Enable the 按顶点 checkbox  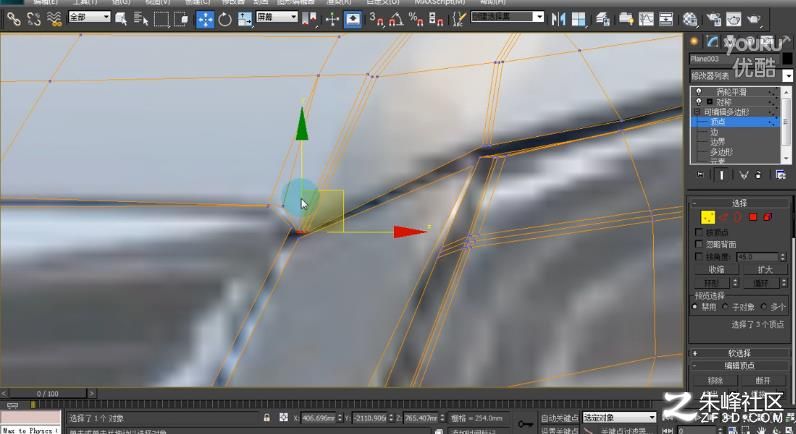tap(699, 232)
